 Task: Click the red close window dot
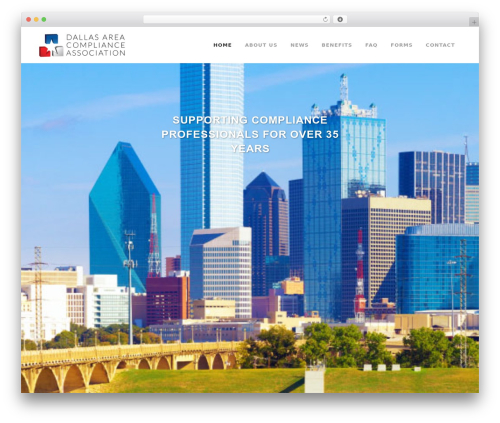pyautogui.click(x=29, y=20)
